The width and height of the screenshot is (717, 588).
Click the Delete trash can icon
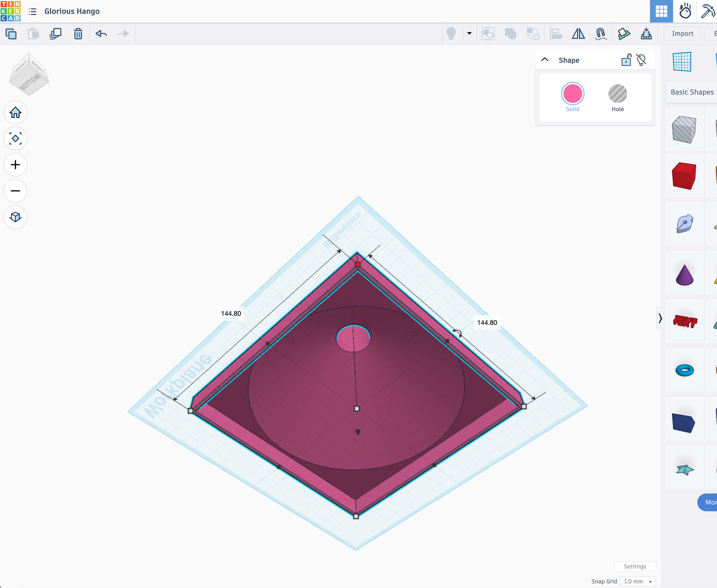pyautogui.click(x=78, y=34)
